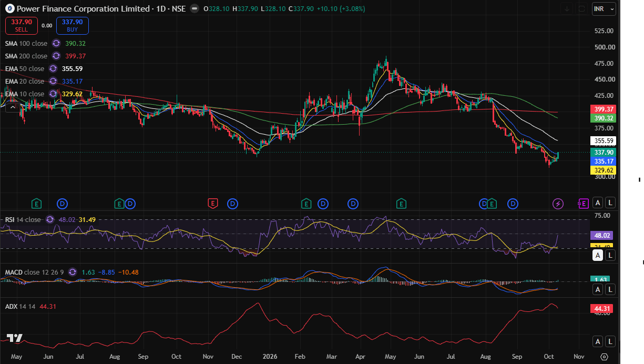The width and height of the screenshot is (644, 364).
Task: Open the earnings marker above February
Action: pyautogui.click(x=306, y=203)
